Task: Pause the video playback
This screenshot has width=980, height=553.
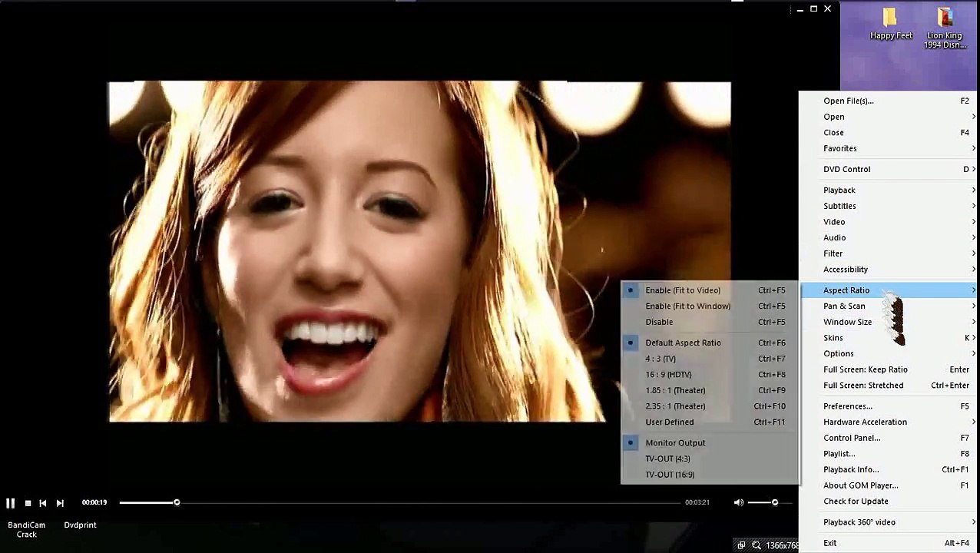Action: click(x=10, y=503)
